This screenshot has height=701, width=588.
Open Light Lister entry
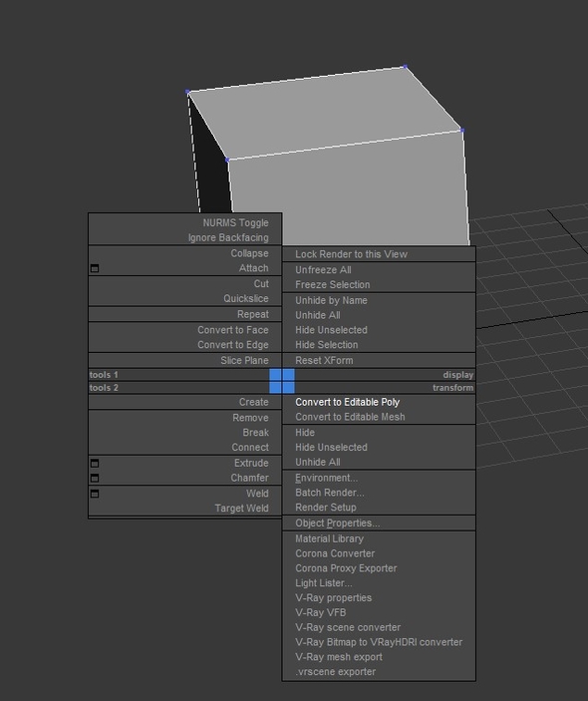pos(324,583)
